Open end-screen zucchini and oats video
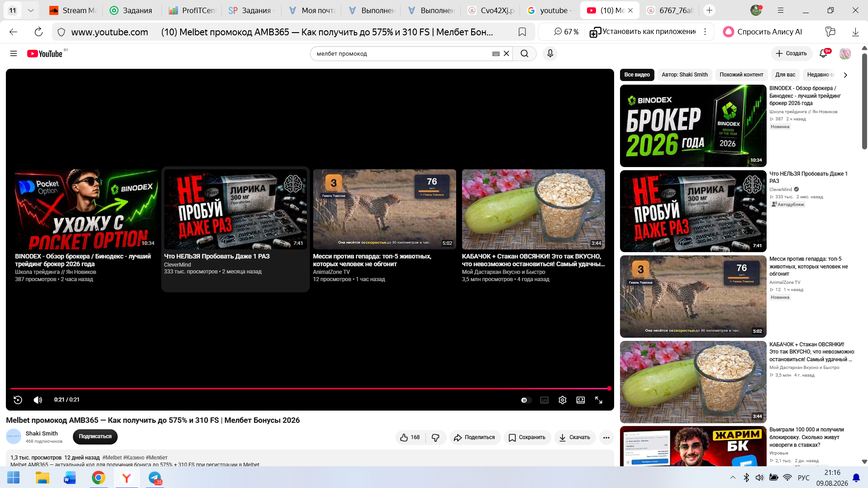 tap(533, 210)
